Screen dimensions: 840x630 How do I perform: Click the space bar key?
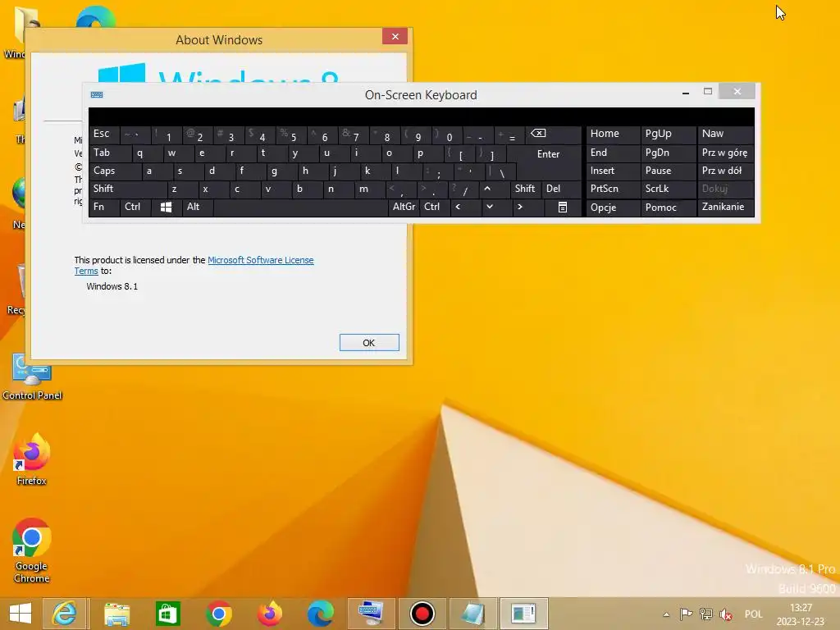300,208
